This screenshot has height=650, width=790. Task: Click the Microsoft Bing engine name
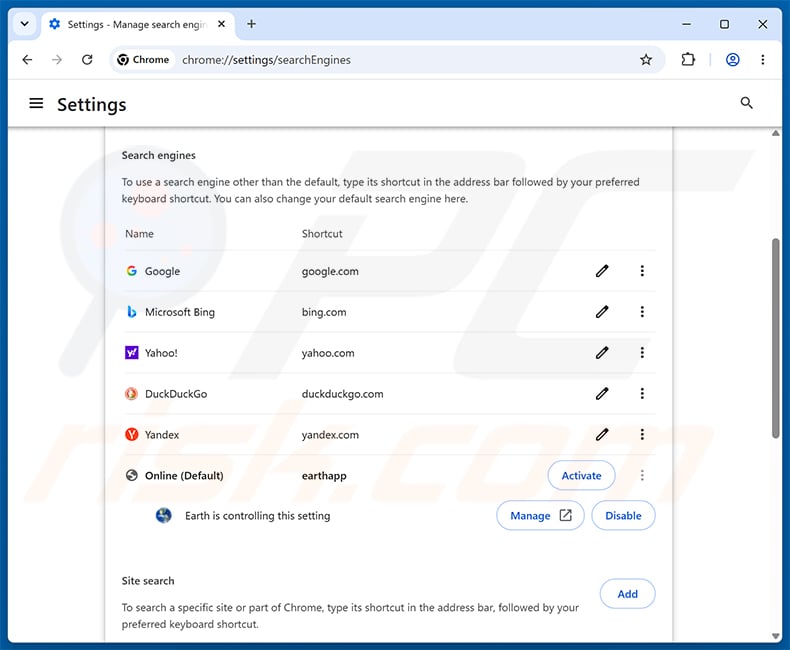tap(180, 312)
